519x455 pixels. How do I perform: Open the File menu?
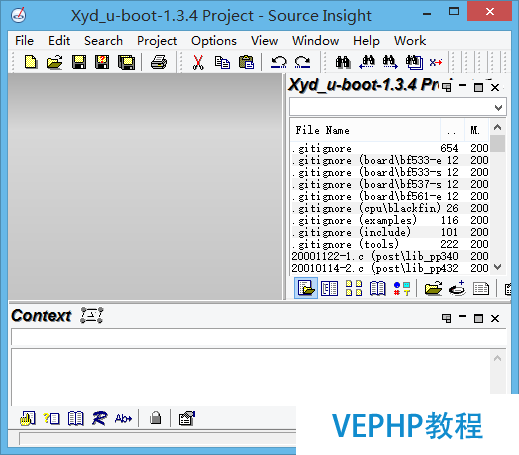pyautogui.click(x=24, y=41)
